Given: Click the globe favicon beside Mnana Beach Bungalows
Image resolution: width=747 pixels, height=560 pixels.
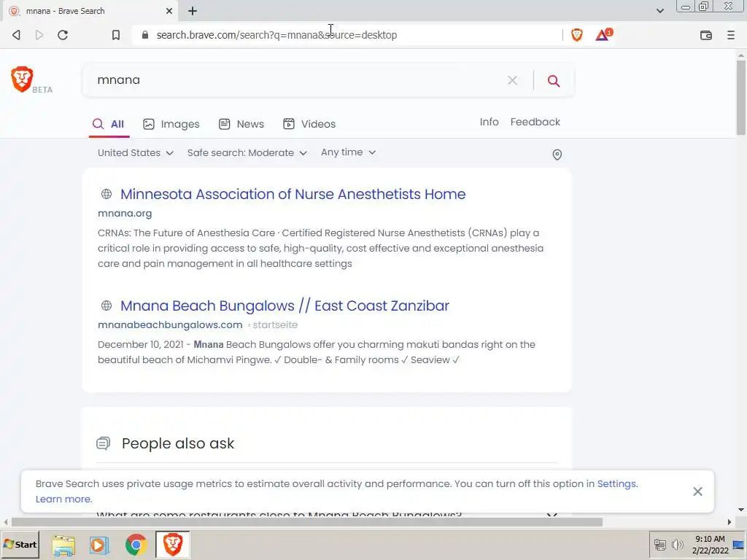Looking at the screenshot, I should 107,306.
